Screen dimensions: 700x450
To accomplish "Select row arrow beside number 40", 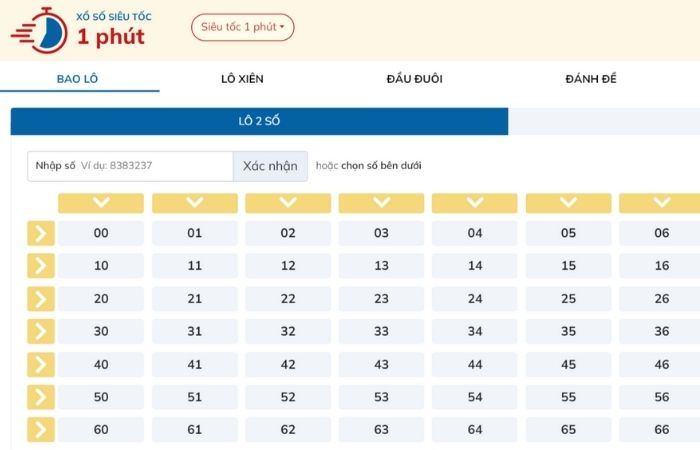I will point(40,365).
